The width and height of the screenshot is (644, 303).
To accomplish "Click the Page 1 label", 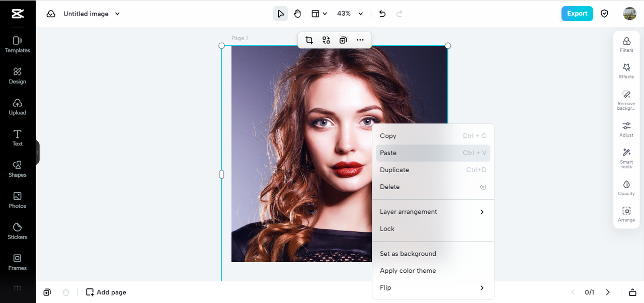I will point(239,38).
